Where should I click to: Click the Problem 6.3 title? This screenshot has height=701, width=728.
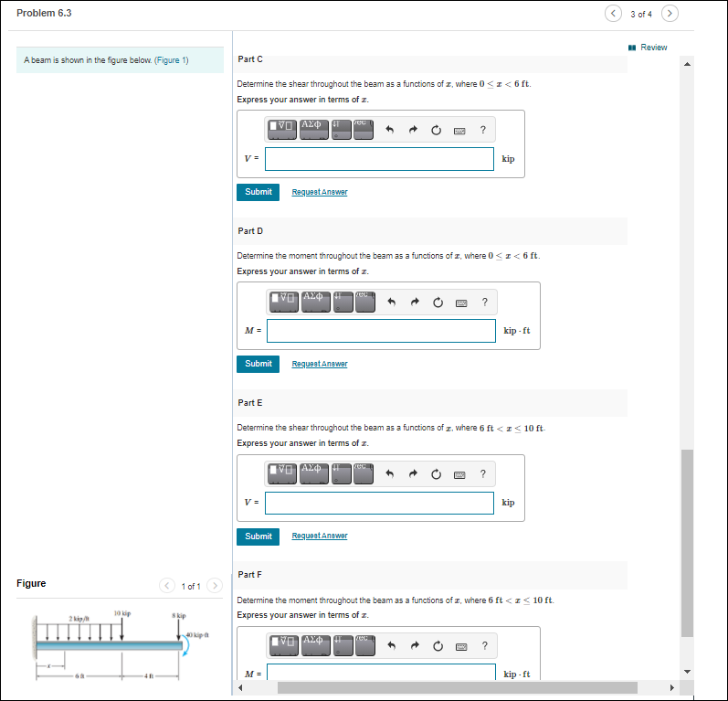coord(44,13)
